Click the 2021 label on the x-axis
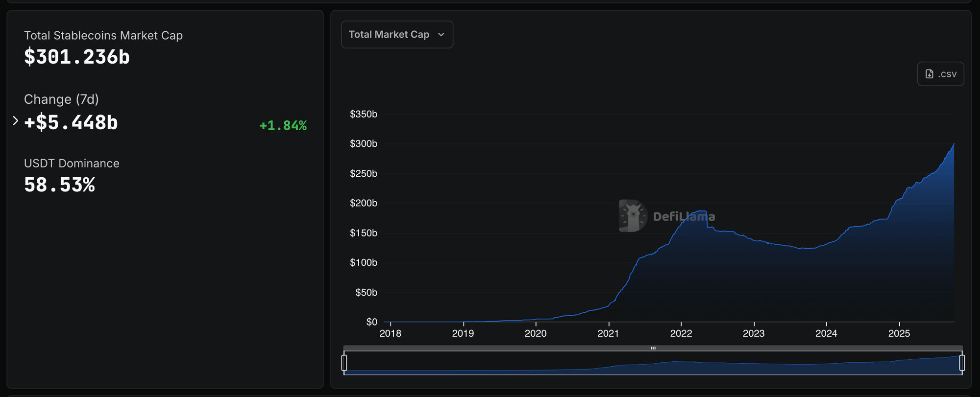Image resolution: width=980 pixels, height=397 pixels. pos(608,333)
